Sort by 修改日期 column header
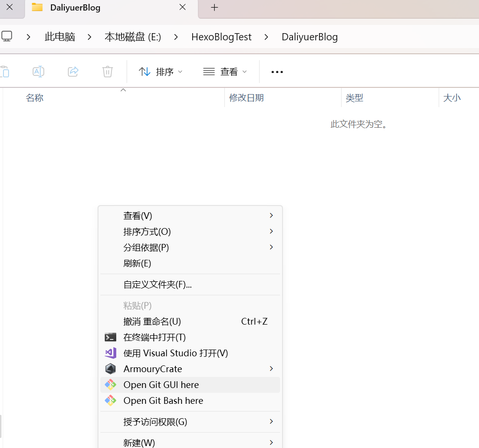The height and width of the screenshot is (448, 479). pos(246,98)
